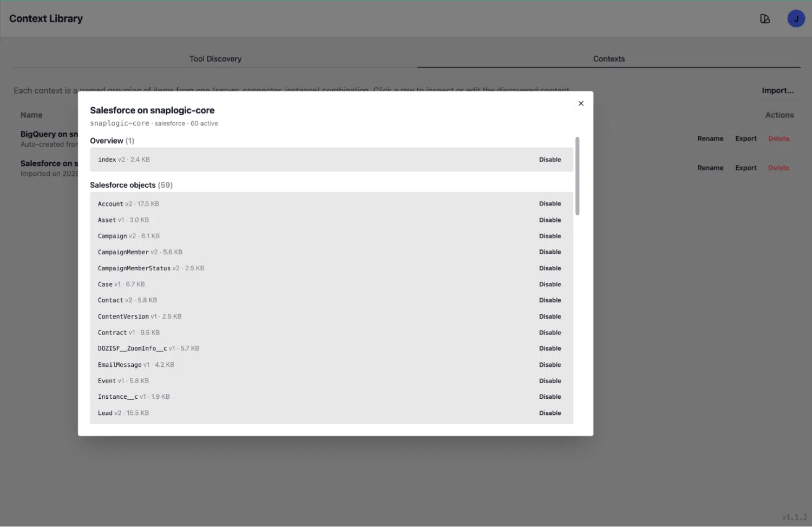This screenshot has height=527, width=812.
Task: Select the EmailMessage v1 row
Action: [x=331, y=365]
